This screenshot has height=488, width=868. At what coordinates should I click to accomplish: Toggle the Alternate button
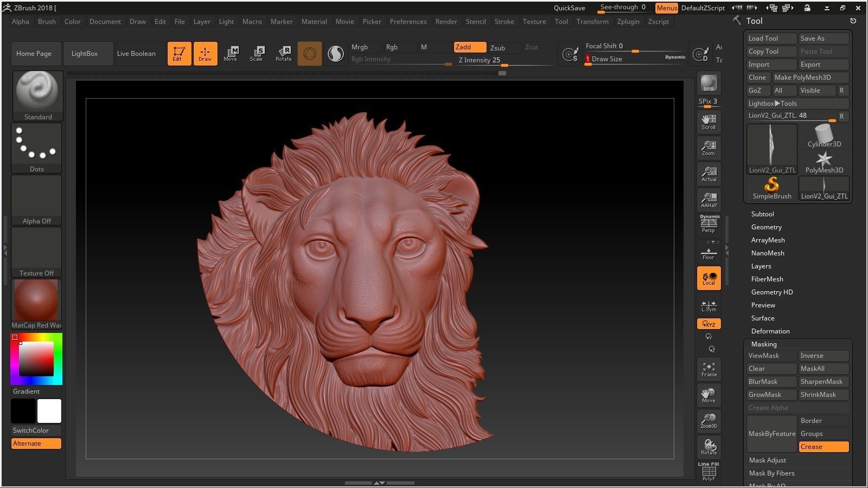36,444
